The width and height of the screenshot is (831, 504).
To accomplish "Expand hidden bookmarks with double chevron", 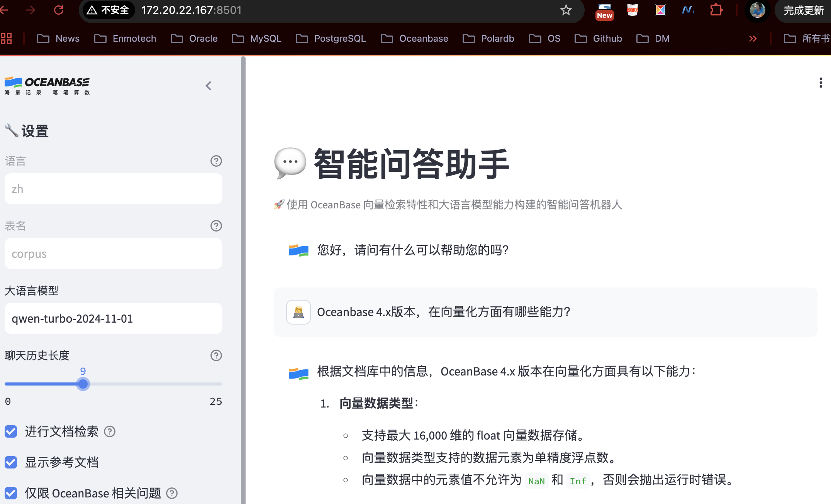I will pos(753,39).
